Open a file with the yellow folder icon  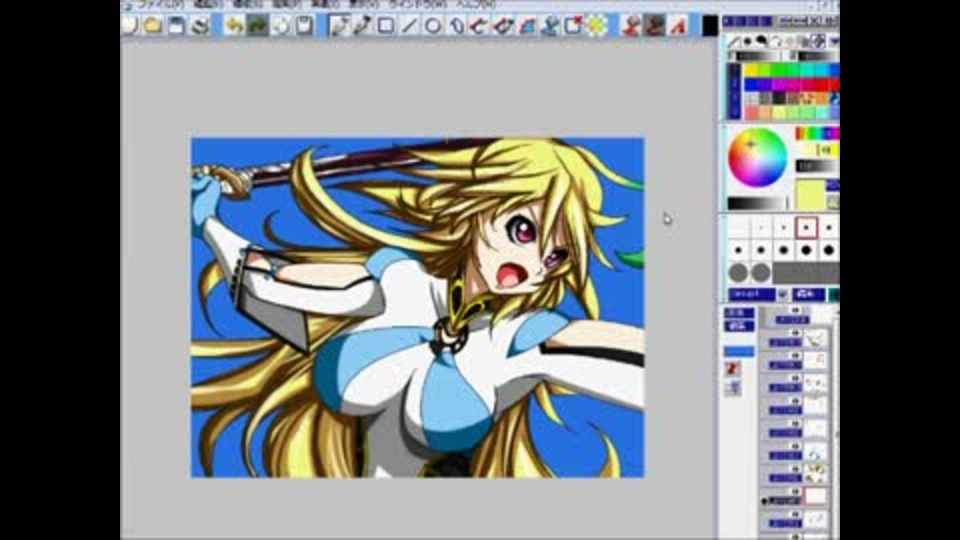pos(152,25)
